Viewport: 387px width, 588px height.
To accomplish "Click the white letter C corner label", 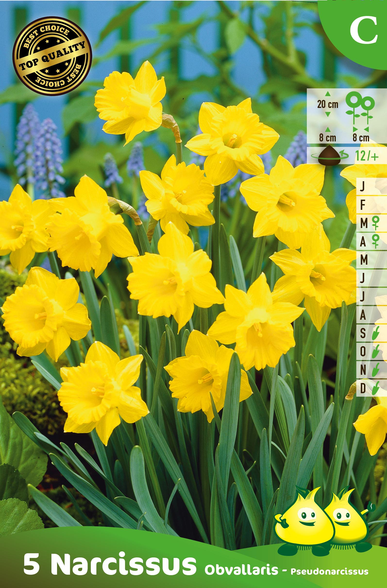I will click(364, 31).
